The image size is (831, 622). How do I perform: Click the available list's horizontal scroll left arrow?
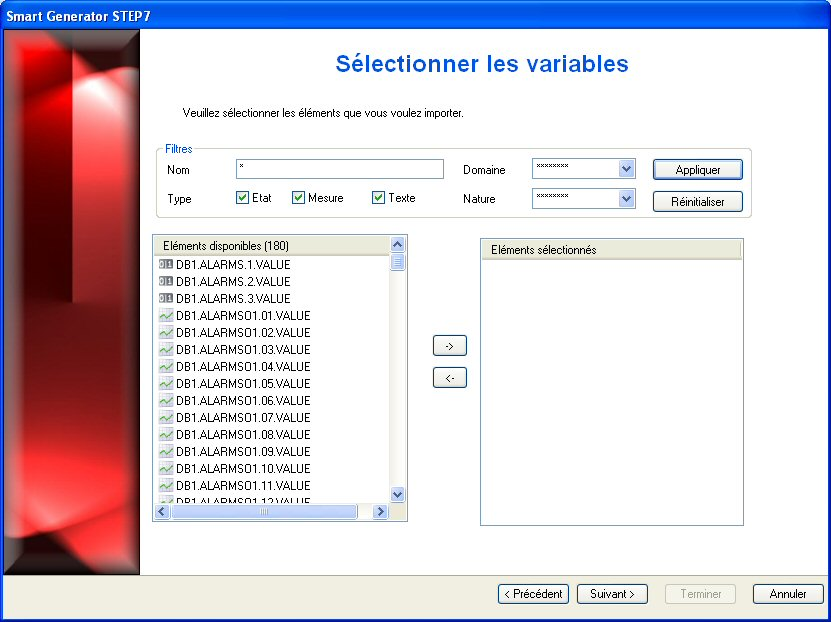(162, 511)
